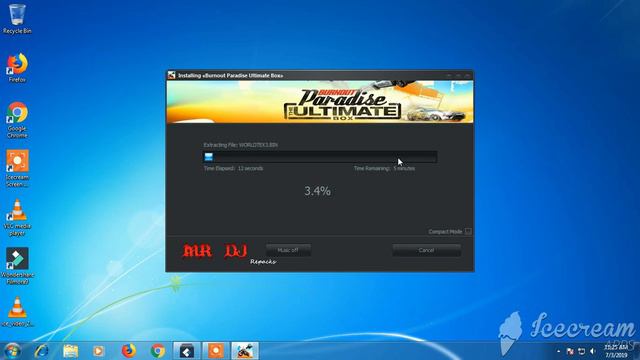640x360 pixels.
Task: Minimize the installer window
Action: tap(449, 75)
